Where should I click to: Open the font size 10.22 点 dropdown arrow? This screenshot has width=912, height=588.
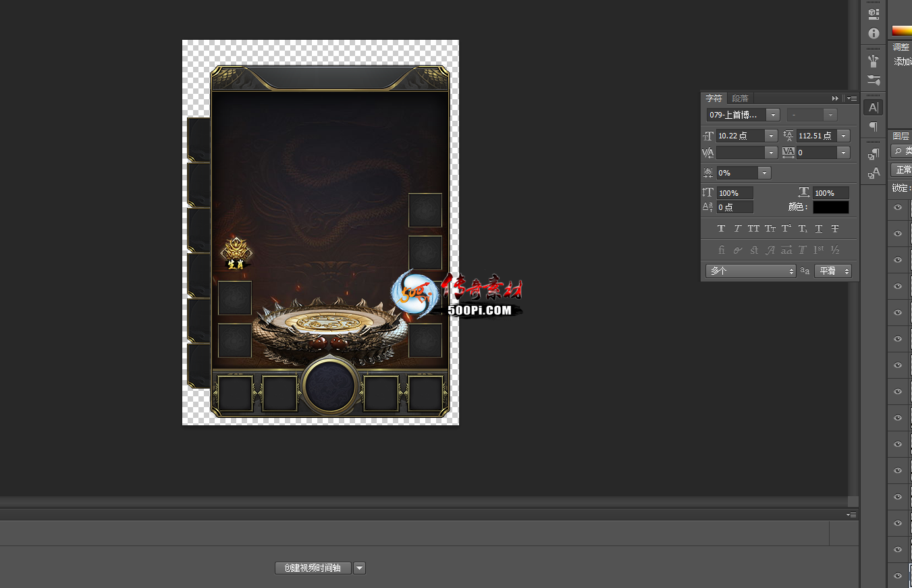point(771,136)
